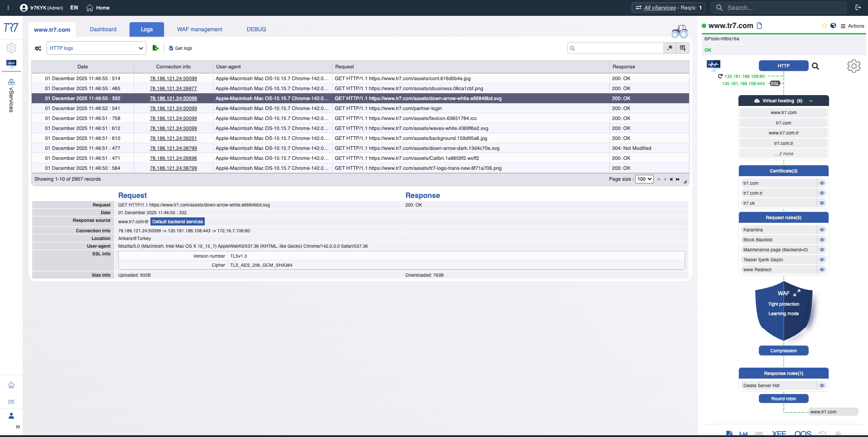Collapse the Virtual hosting (6) chevron
Viewport: 868px width, 437px height.
[811, 101]
